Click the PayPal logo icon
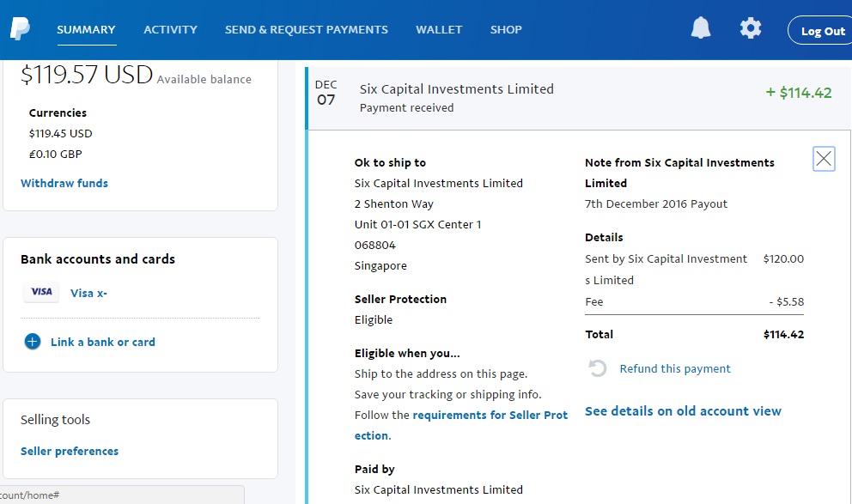The image size is (852, 504). (x=20, y=29)
